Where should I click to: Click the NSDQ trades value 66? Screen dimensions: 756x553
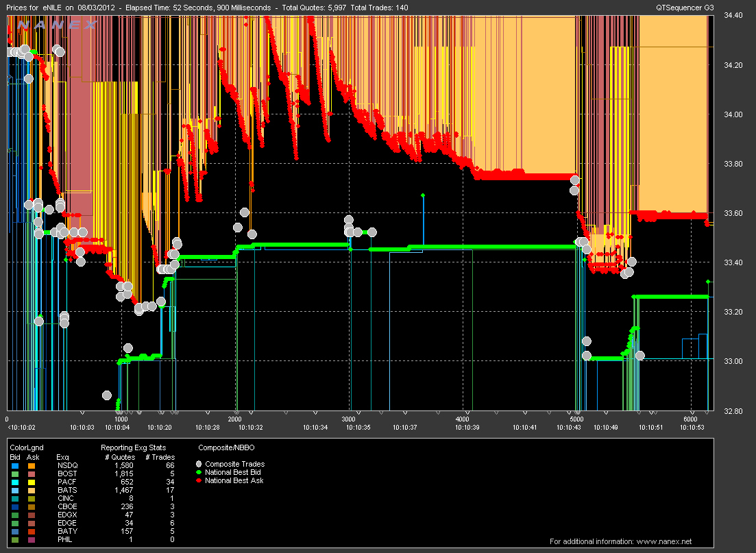coord(170,466)
